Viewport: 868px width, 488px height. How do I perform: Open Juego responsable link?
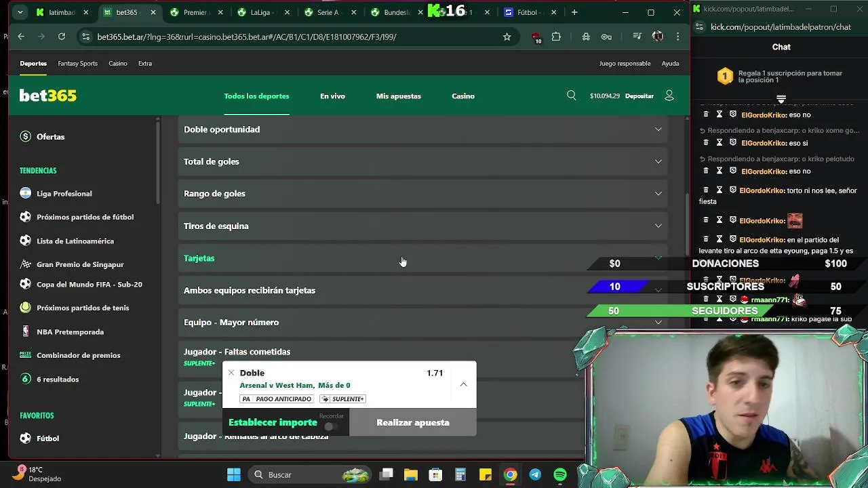pyautogui.click(x=625, y=64)
